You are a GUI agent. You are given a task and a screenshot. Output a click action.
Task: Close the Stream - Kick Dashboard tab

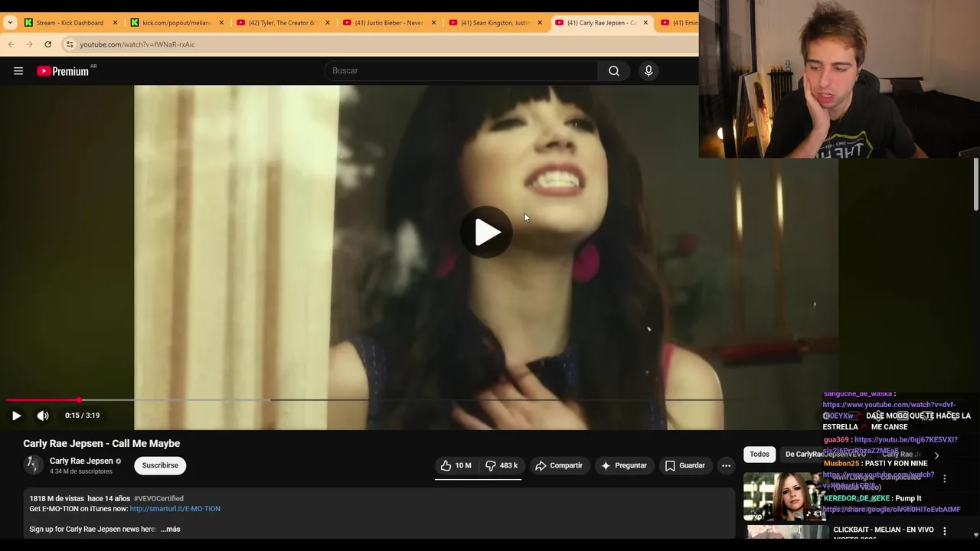pyautogui.click(x=115, y=23)
